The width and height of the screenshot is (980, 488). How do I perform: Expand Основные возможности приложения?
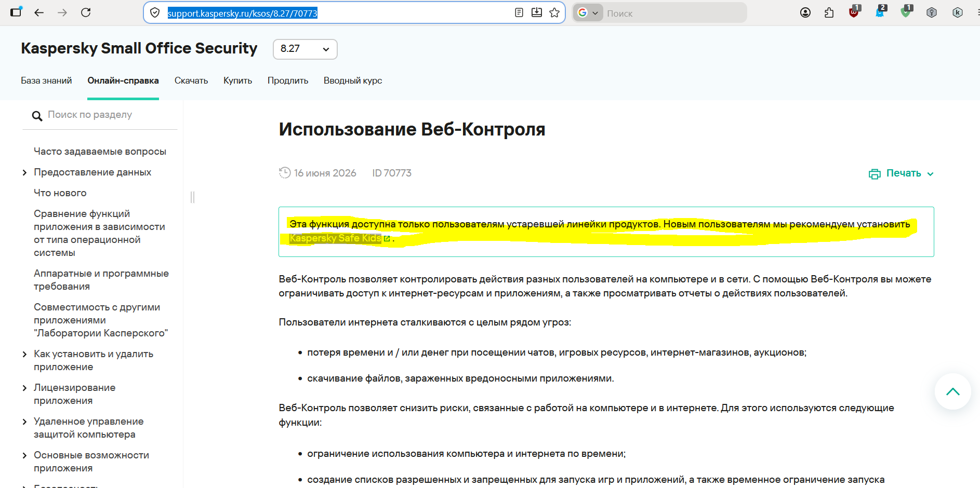coord(24,455)
